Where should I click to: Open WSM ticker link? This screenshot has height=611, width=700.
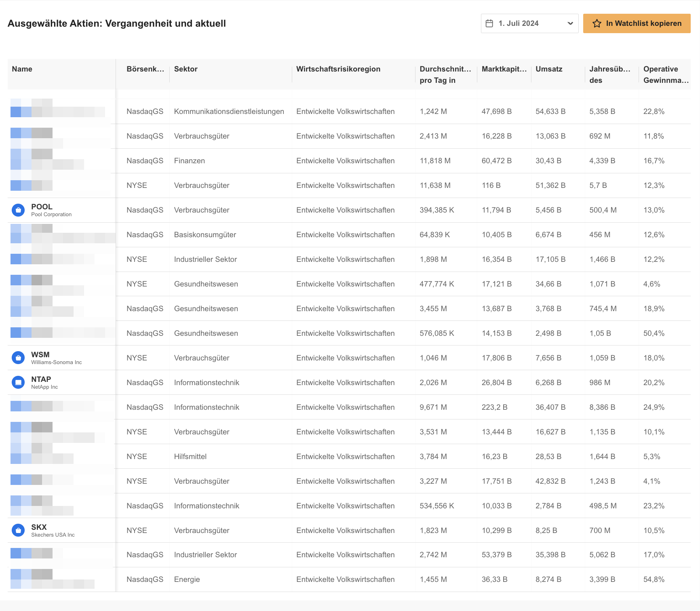(40, 354)
